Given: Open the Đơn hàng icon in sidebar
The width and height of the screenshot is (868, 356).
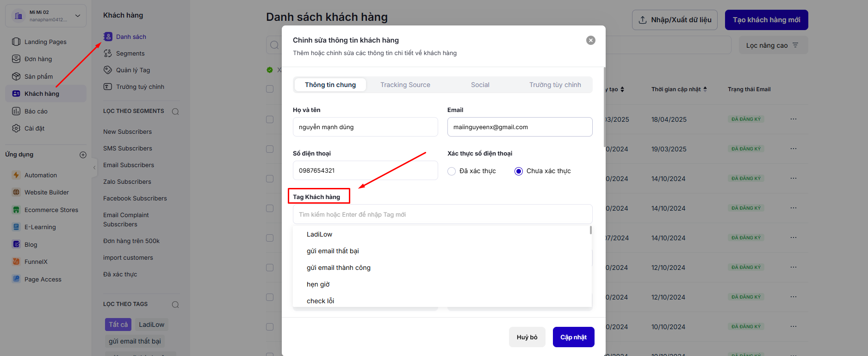Looking at the screenshot, I should (16, 59).
